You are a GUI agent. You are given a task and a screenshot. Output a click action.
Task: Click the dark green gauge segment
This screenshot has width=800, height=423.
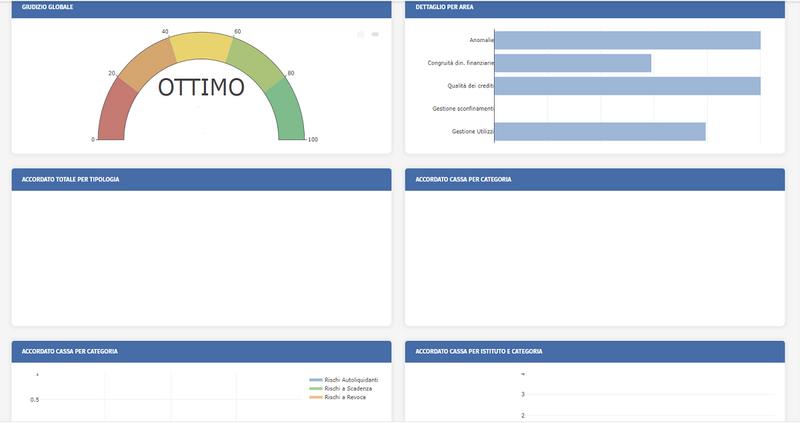pyautogui.click(x=287, y=110)
